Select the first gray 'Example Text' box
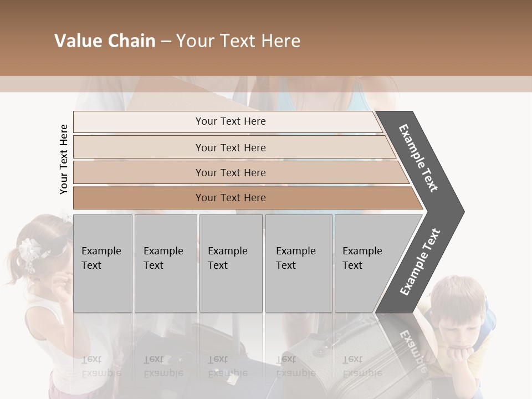 tap(103, 263)
